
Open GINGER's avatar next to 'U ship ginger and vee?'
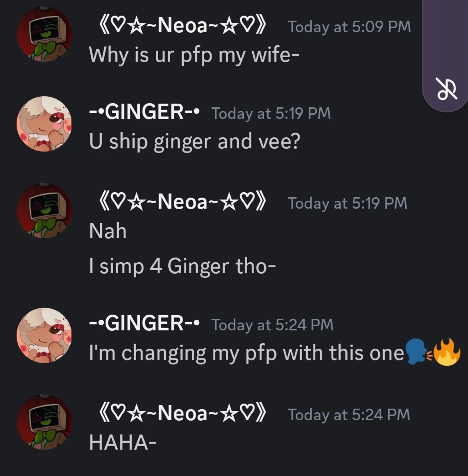(44, 124)
